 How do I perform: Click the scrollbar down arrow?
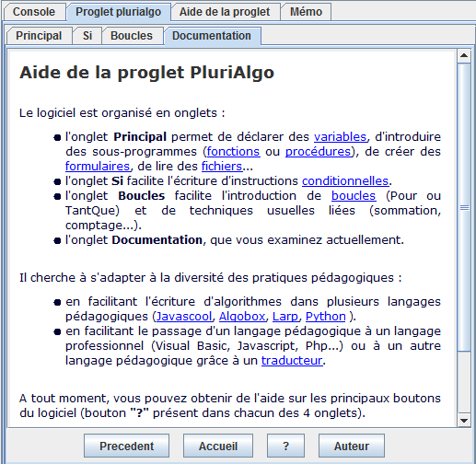pyautogui.click(x=464, y=420)
